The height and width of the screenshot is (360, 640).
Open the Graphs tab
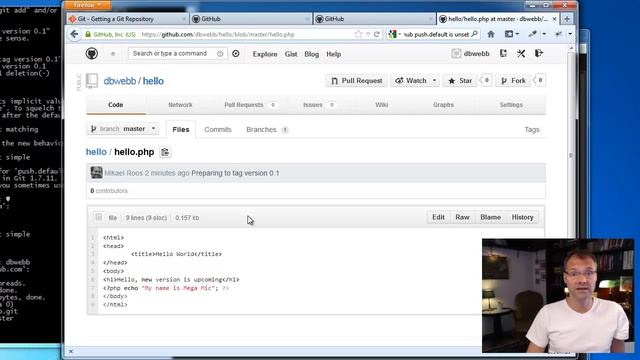[x=443, y=105]
